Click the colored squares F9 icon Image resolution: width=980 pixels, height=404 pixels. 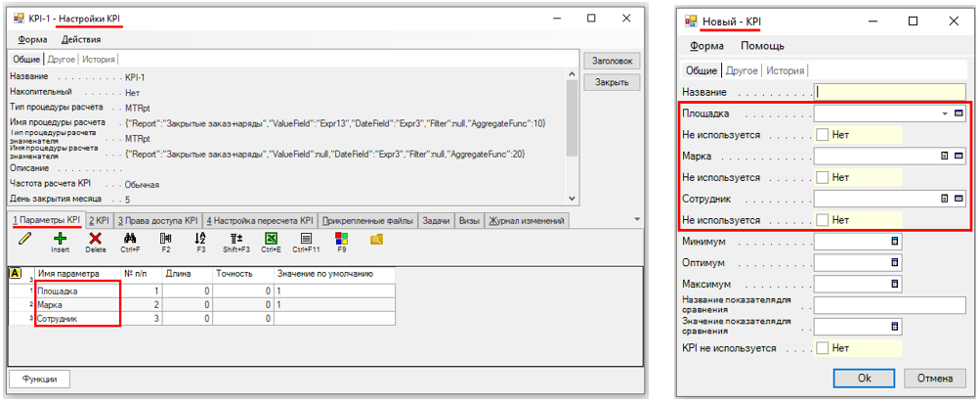coord(341,239)
